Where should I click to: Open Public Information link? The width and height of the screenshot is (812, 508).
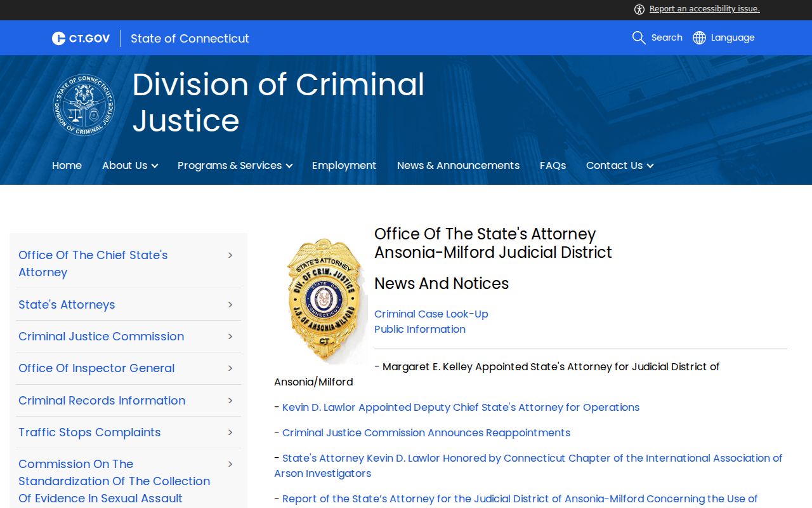click(420, 329)
